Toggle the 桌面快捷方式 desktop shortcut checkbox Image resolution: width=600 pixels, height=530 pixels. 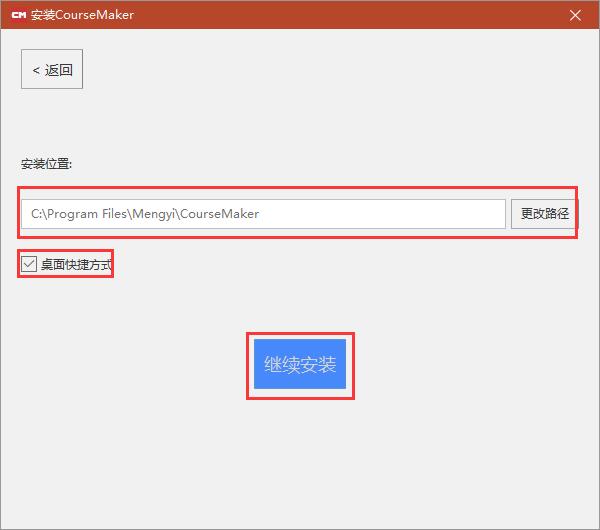pos(29,264)
